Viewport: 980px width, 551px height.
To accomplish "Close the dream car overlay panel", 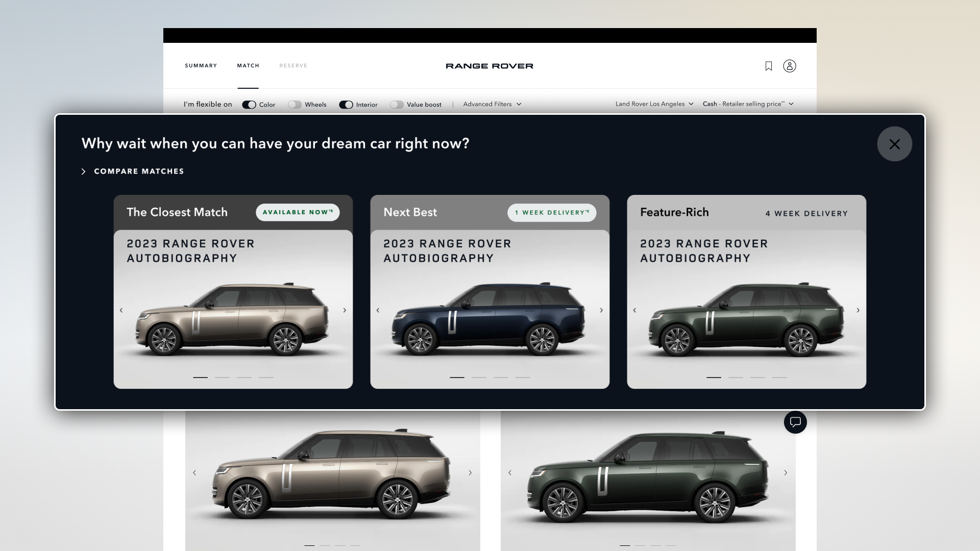I will pos(894,144).
